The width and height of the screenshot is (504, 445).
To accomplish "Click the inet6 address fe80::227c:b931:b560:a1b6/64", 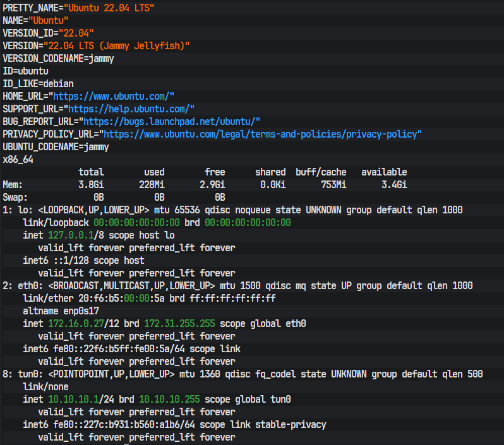I will (x=124, y=425).
